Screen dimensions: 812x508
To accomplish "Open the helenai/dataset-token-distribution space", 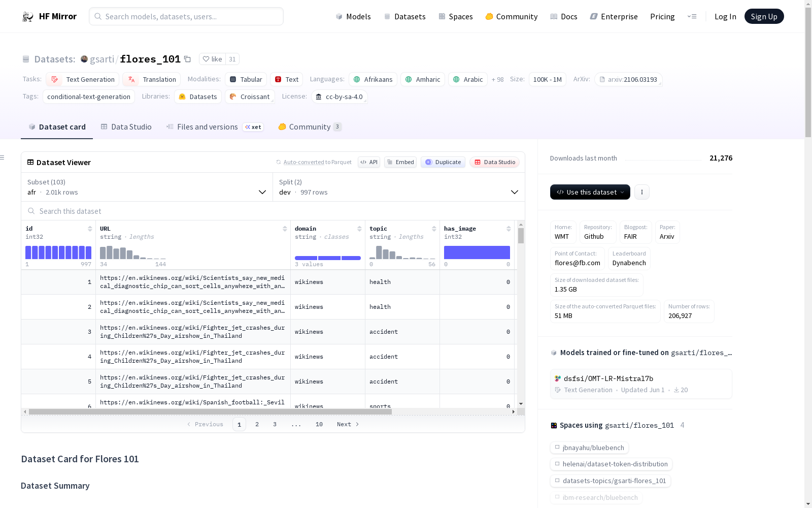I will click(x=611, y=464).
